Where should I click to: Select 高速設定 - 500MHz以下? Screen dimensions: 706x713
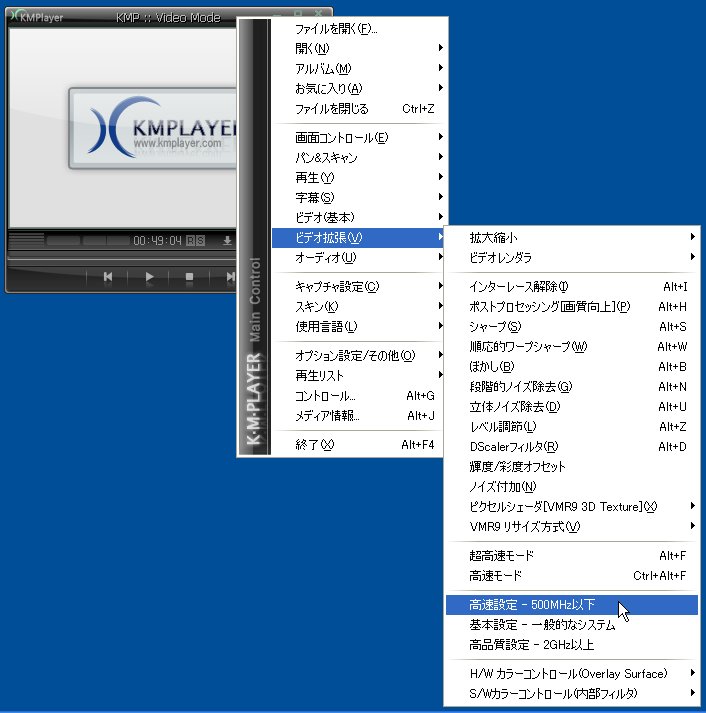pyautogui.click(x=572, y=605)
